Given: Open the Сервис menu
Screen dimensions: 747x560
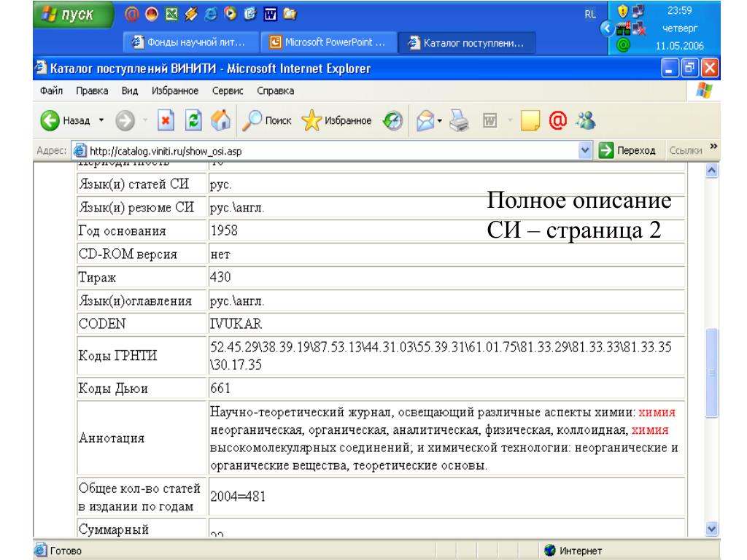Looking at the screenshot, I should point(228,90).
